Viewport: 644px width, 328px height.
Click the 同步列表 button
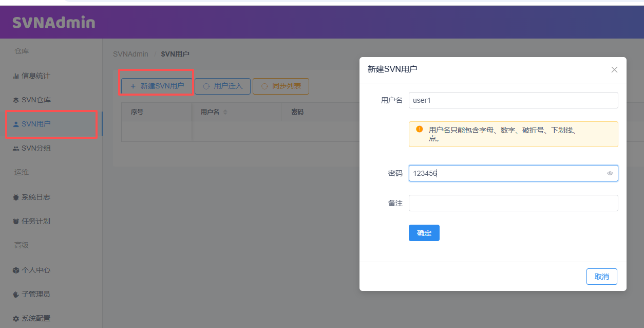point(281,86)
